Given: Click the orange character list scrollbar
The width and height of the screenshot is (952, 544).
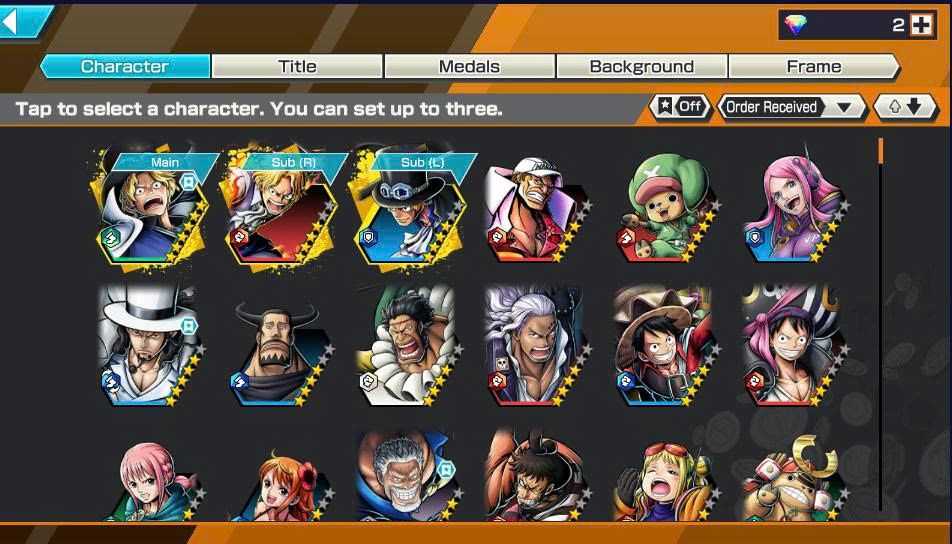Looking at the screenshot, I should pos(880,151).
